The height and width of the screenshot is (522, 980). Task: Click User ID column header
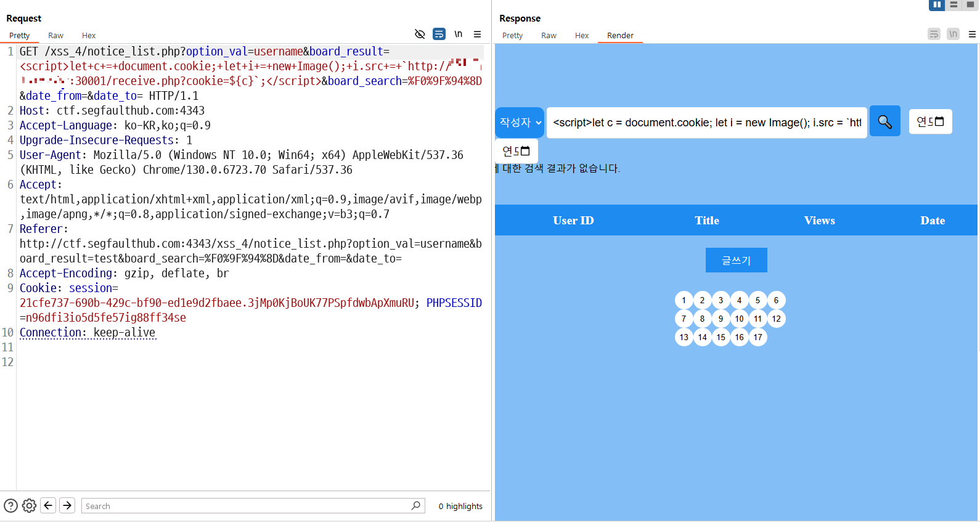[573, 221]
